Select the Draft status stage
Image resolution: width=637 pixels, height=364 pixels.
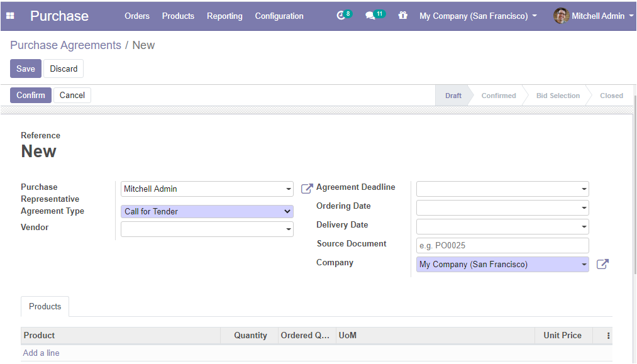[453, 96]
